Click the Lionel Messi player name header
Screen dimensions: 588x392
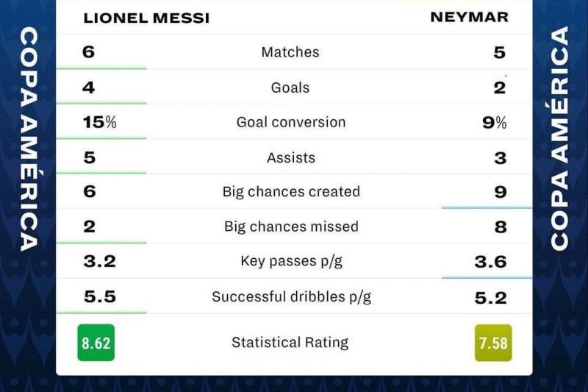pyautogui.click(x=146, y=18)
